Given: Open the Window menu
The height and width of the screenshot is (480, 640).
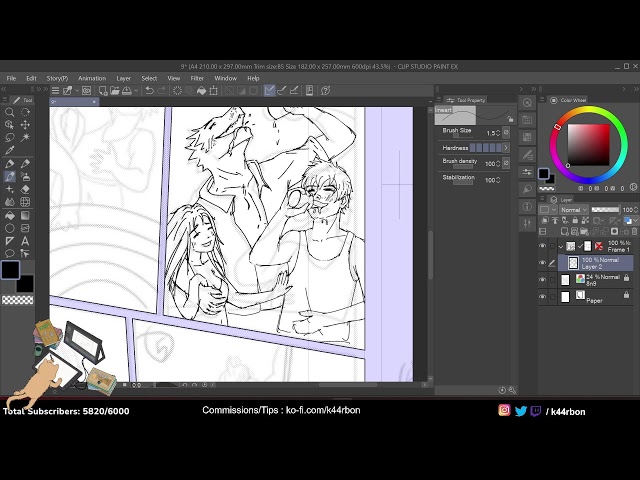Looking at the screenshot, I should click(226, 78).
